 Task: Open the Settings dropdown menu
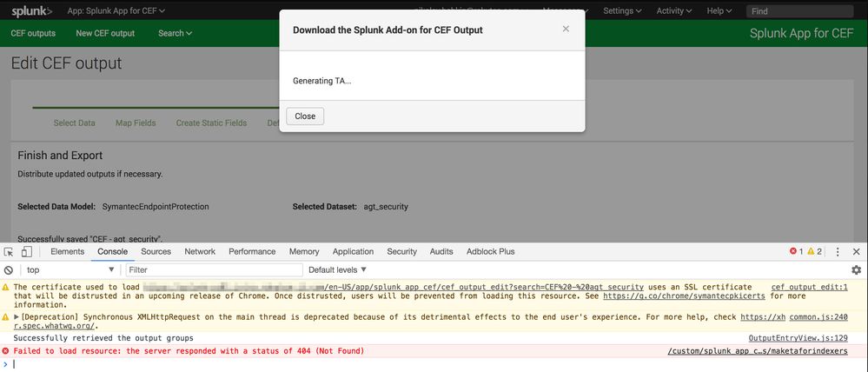coord(622,10)
